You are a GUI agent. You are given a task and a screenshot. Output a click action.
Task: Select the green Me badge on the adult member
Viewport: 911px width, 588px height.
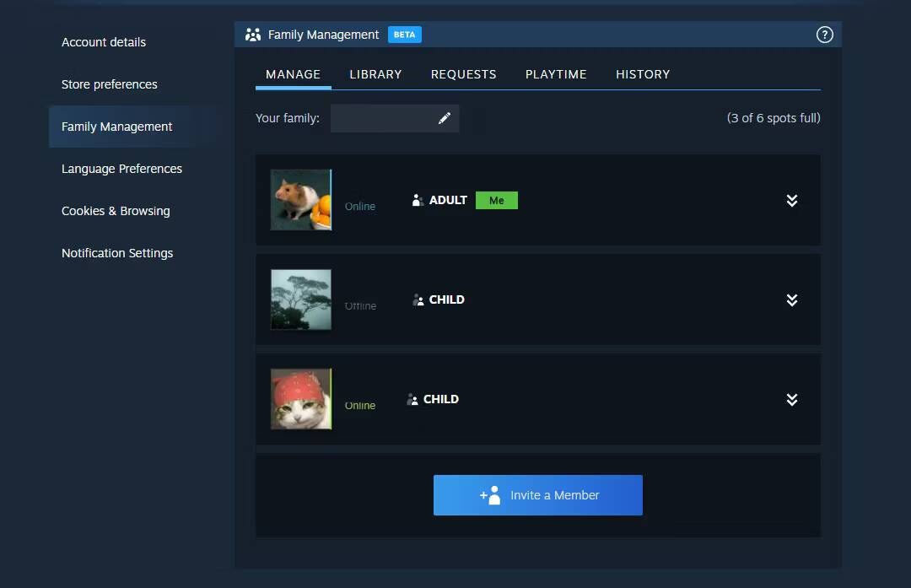coord(497,200)
